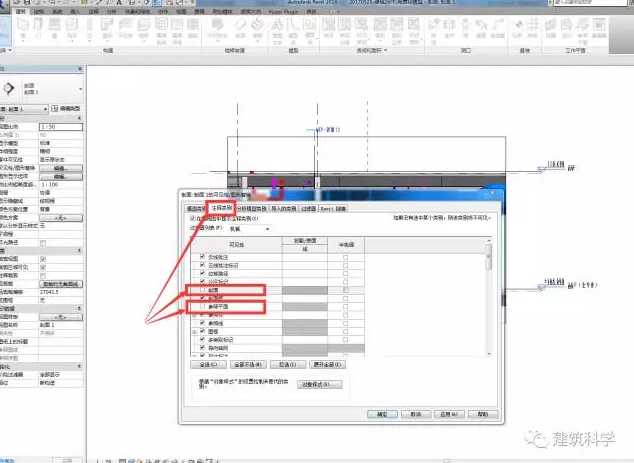634x463 pixels.
Task: Switch to the 分析模型类别 tab
Action: [252, 209]
